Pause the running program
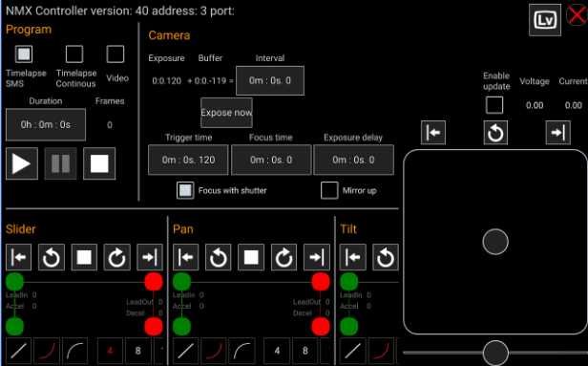Viewport: 588px width, 366px height. coord(60,163)
